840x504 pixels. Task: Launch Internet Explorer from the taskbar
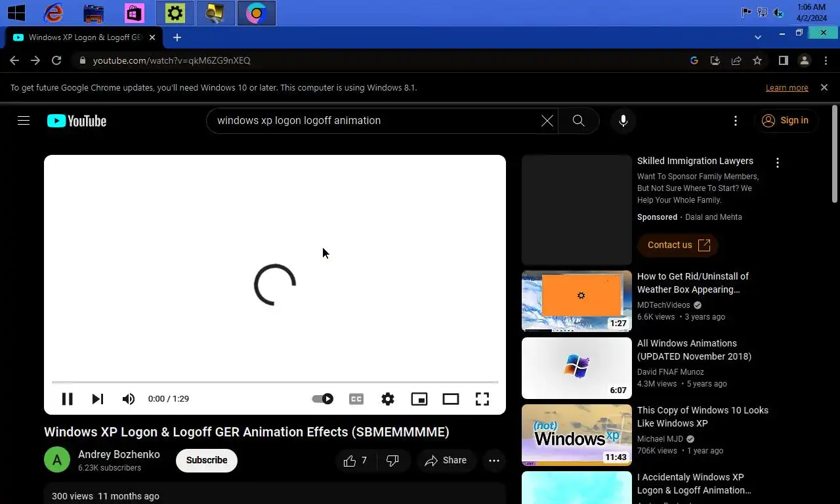coord(53,12)
